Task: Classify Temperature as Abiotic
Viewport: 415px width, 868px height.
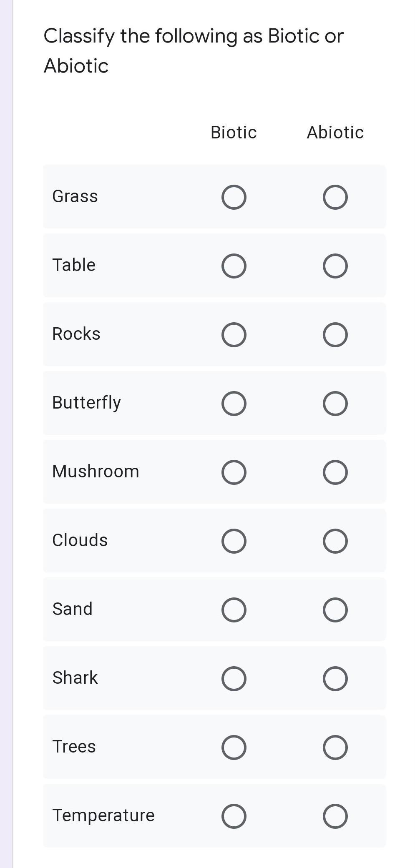Action: (x=335, y=816)
